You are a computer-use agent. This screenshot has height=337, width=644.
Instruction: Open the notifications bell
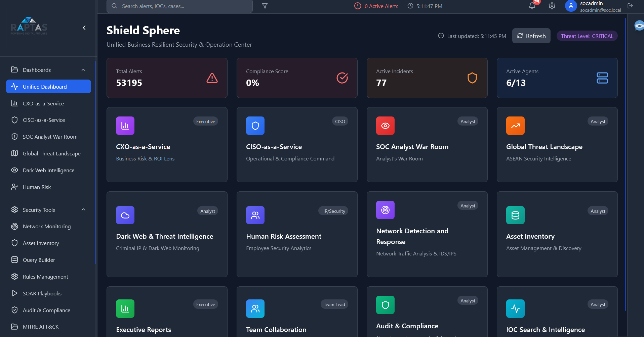click(x=531, y=6)
